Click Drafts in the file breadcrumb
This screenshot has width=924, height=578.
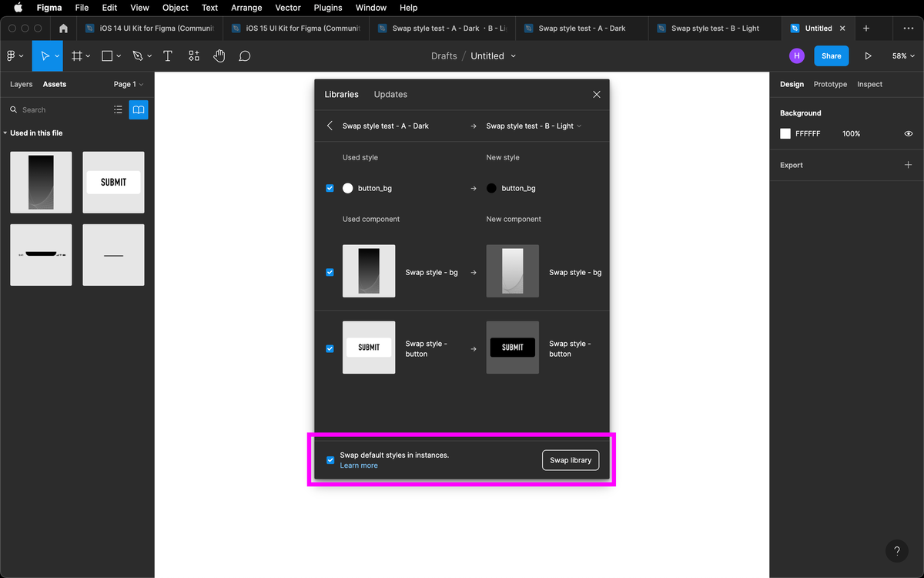pyautogui.click(x=444, y=56)
